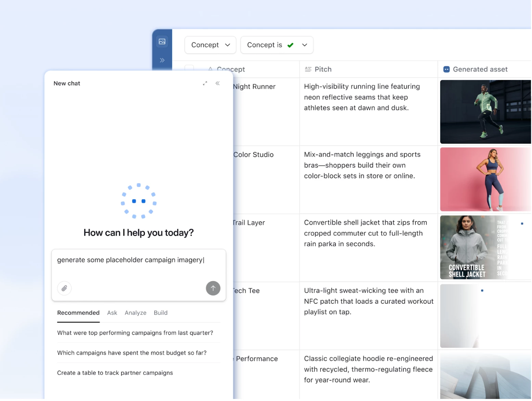Send the chat message with arrow button
The width and height of the screenshot is (532, 401).
point(213,289)
